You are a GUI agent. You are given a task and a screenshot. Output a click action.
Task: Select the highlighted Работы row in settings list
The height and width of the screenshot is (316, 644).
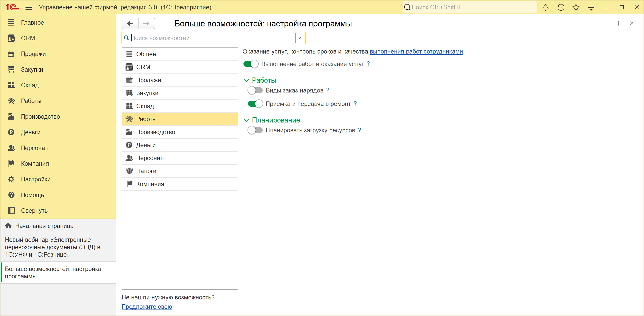pyautogui.click(x=180, y=119)
